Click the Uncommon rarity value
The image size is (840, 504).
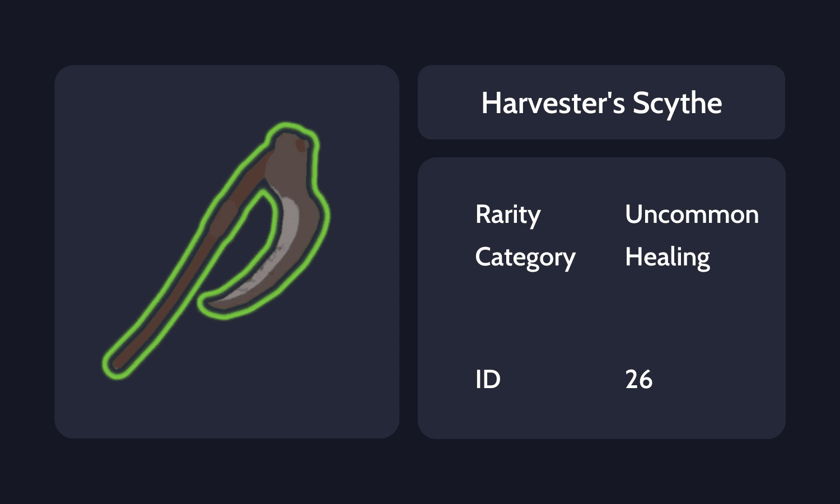pyautogui.click(x=692, y=214)
